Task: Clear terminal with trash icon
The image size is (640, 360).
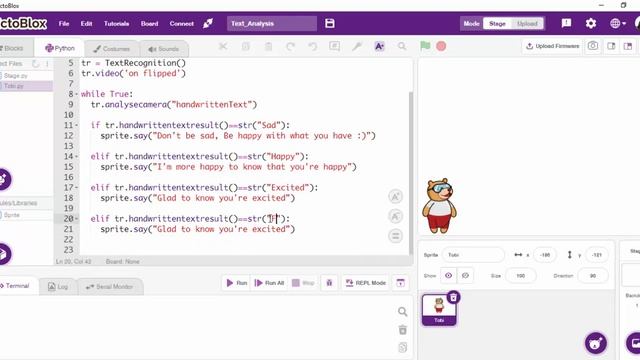Action: (402, 330)
